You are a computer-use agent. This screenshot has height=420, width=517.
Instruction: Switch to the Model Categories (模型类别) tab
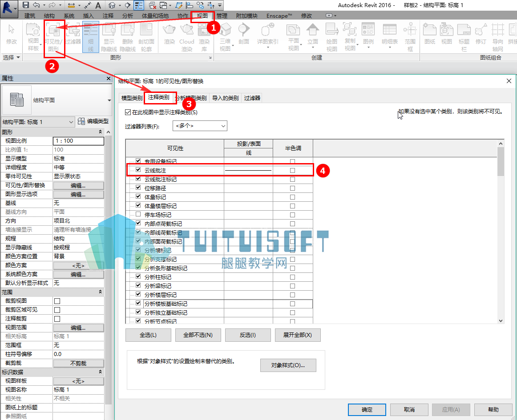132,98
